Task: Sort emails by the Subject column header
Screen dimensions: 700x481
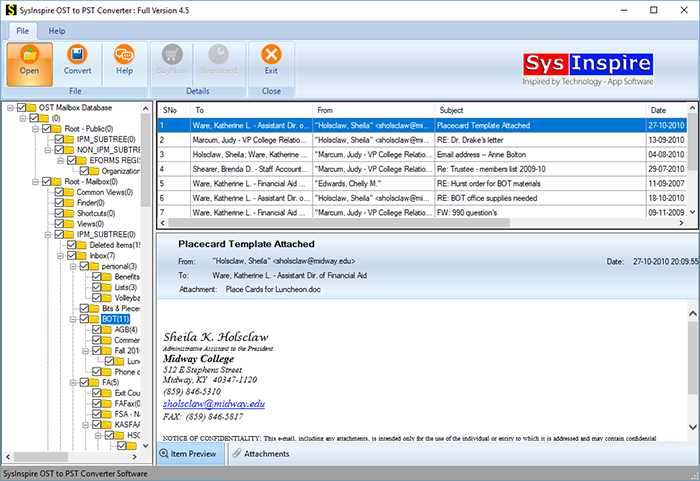Action: [x=540, y=110]
